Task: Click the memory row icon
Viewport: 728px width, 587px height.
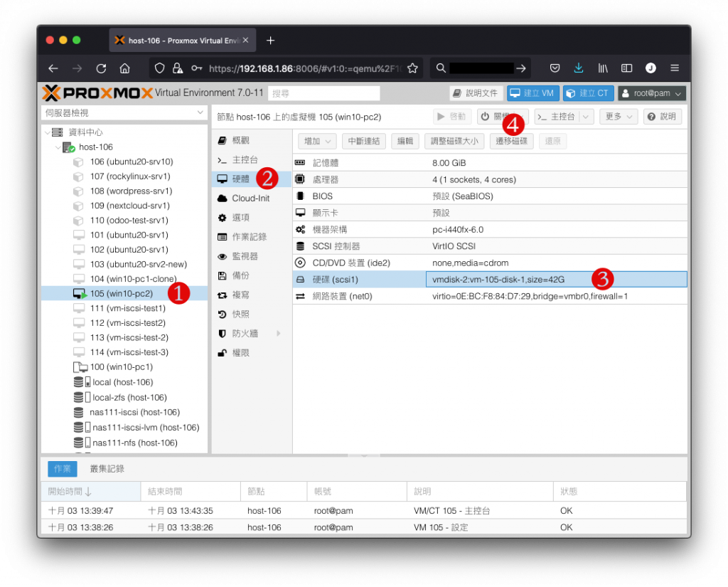Action: pos(301,163)
